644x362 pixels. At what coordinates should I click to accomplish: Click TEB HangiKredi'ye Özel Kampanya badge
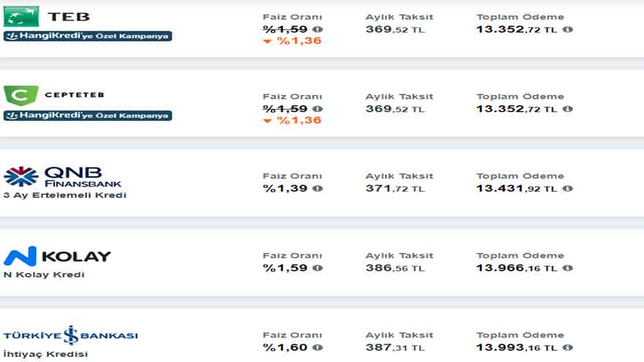(88, 36)
